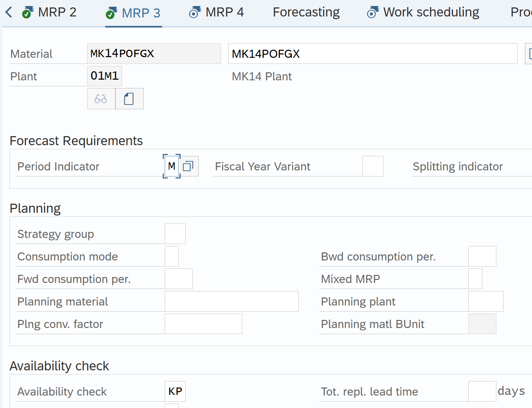Click the glasses display icon under Plant

point(101,99)
